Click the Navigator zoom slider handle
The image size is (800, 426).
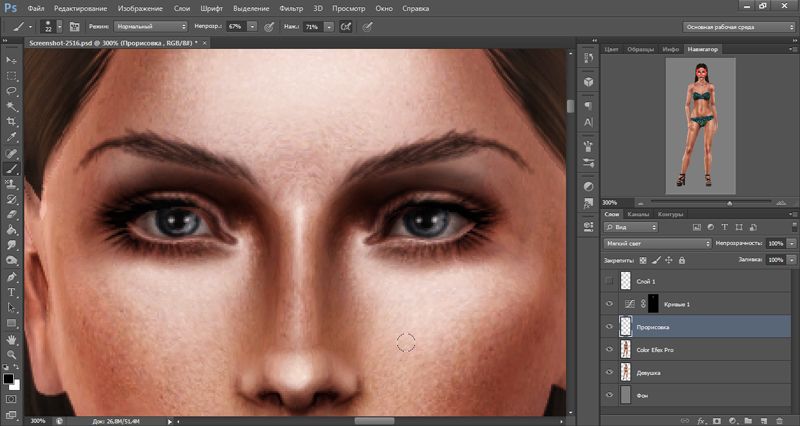[x=730, y=203]
